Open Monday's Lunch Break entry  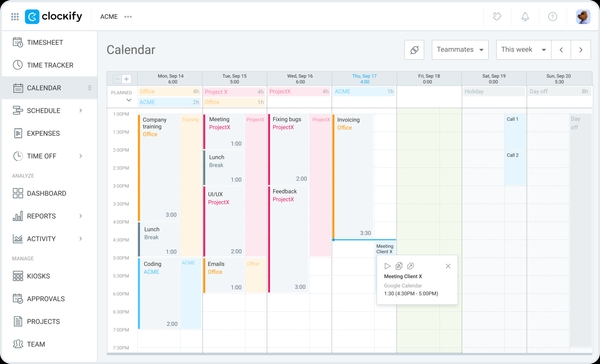159,240
